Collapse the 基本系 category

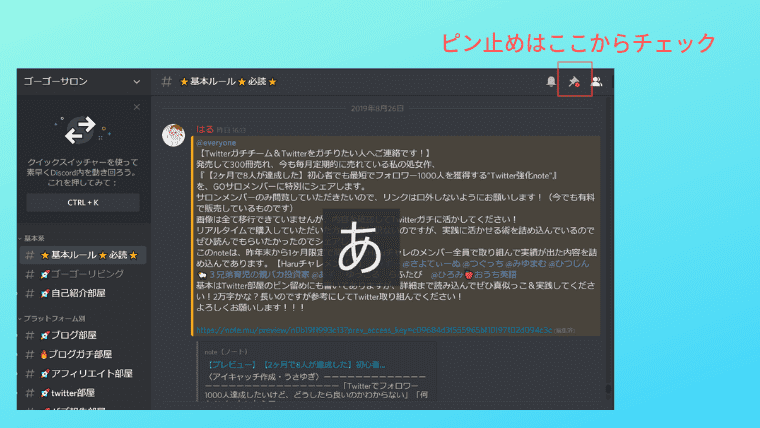tap(32, 238)
